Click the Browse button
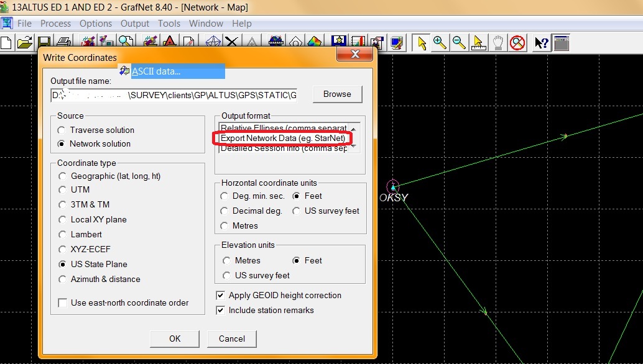 point(337,94)
